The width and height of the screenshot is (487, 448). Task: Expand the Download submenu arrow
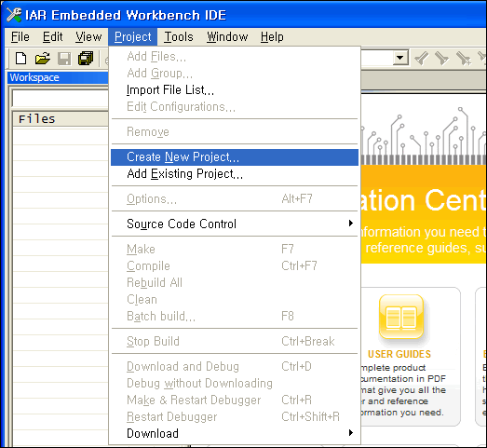[351, 432]
